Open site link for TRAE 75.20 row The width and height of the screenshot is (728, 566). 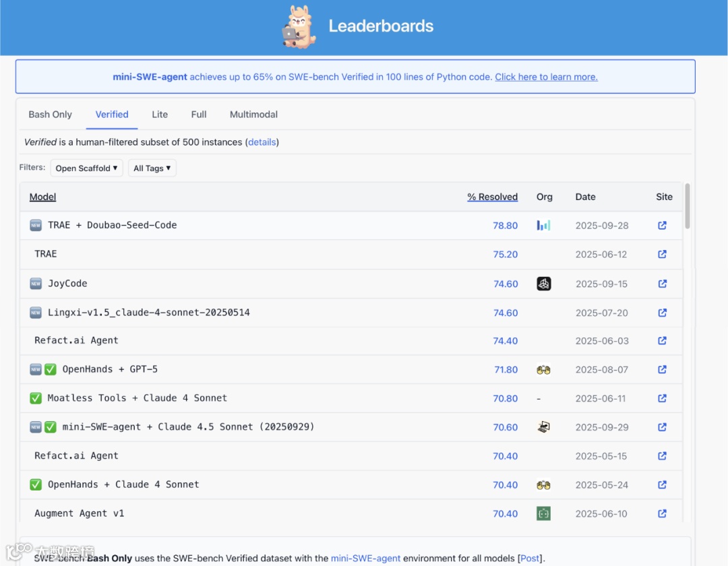pos(662,254)
